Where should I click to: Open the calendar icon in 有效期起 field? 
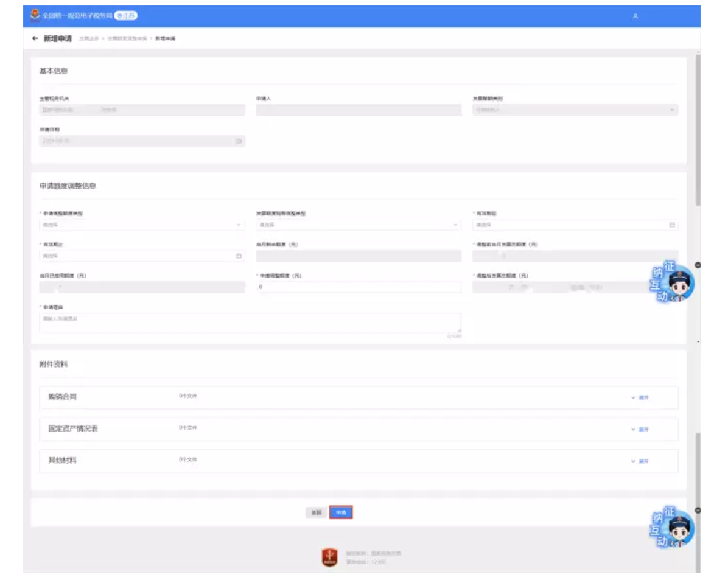pos(672,225)
